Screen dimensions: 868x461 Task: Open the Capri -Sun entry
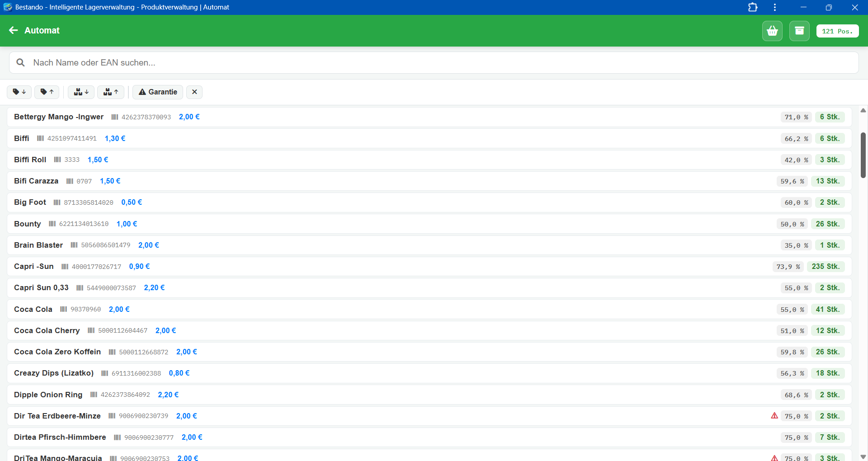click(429, 266)
